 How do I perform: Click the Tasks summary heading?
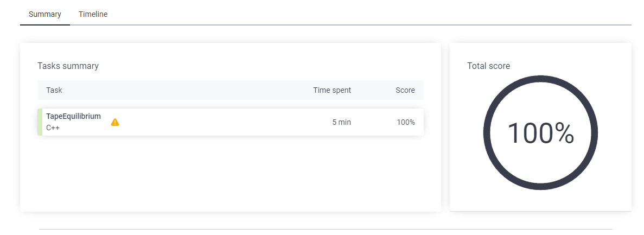point(68,66)
